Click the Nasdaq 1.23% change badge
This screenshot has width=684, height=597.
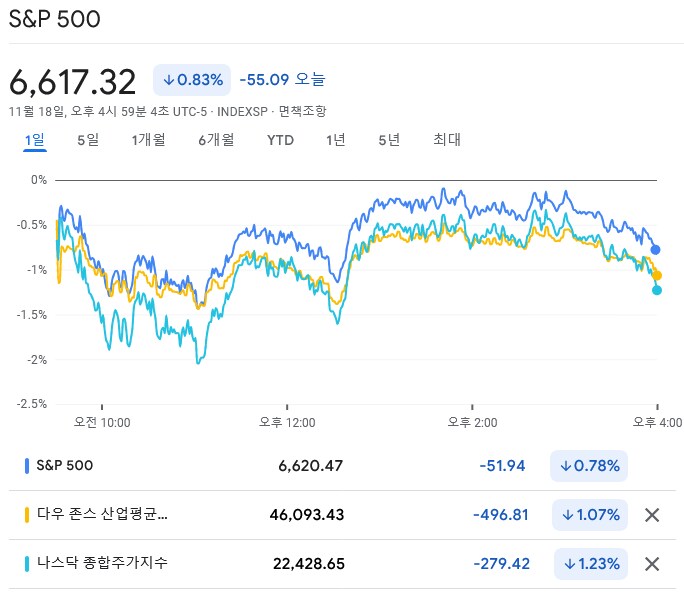click(x=590, y=564)
